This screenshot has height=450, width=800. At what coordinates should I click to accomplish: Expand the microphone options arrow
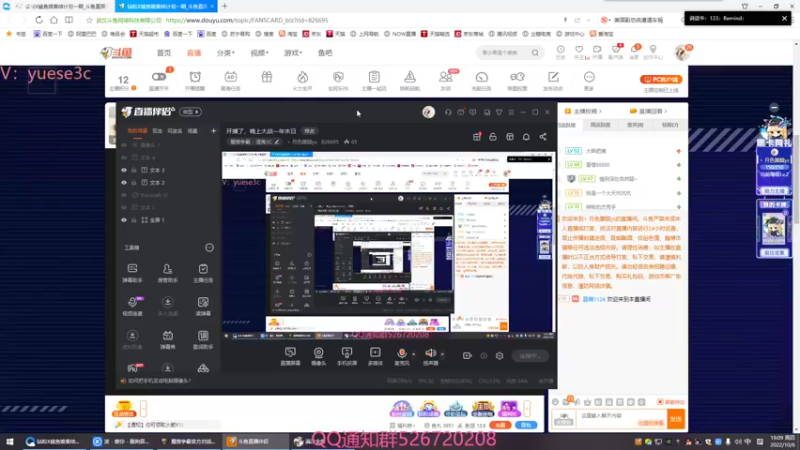click(x=413, y=354)
